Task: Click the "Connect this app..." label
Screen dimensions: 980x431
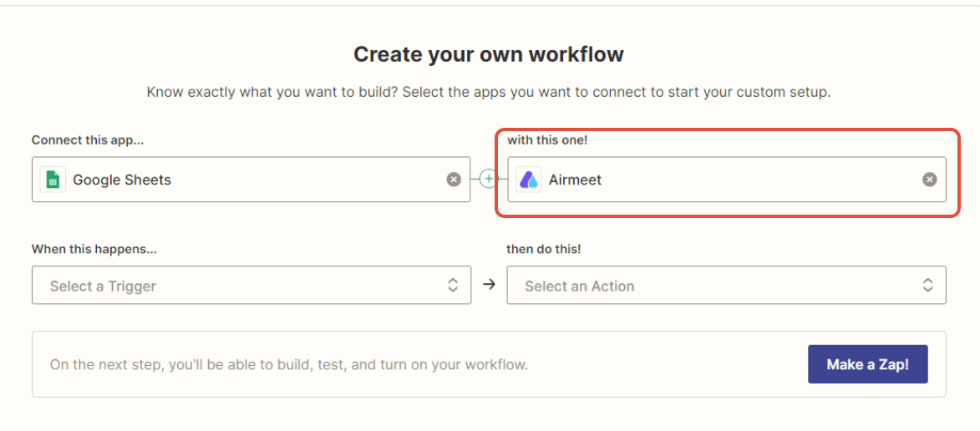Action: click(x=88, y=140)
